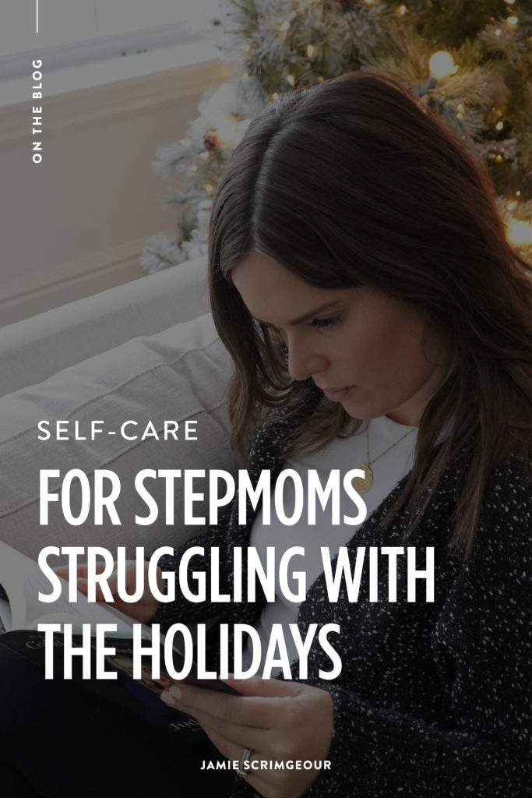Image resolution: width=532 pixels, height=798 pixels.
Task: Click the bright warm light at right edge
Action: [520, 231]
